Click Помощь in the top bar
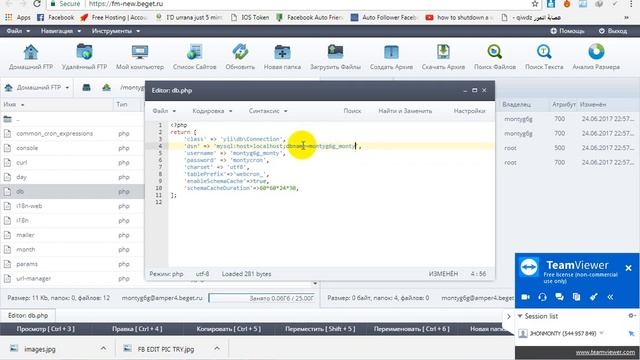The width and height of the screenshot is (640, 360). (x=567, y=31)
